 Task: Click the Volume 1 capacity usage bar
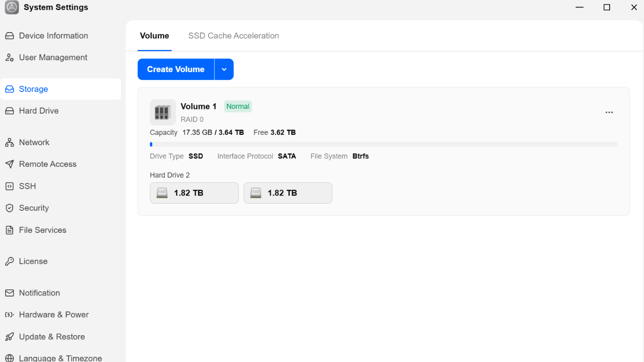(x=384, y=145)
